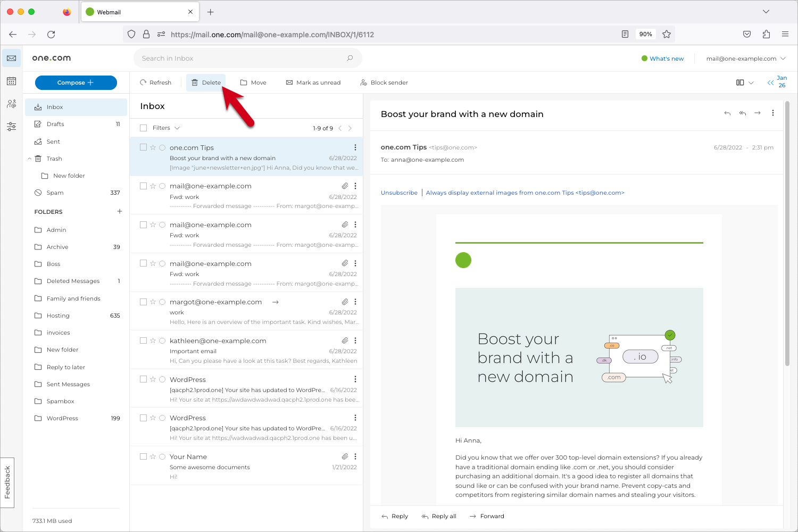
Task: Check the kathleen@one-example.com email checkbox
Action: (143, 340)
